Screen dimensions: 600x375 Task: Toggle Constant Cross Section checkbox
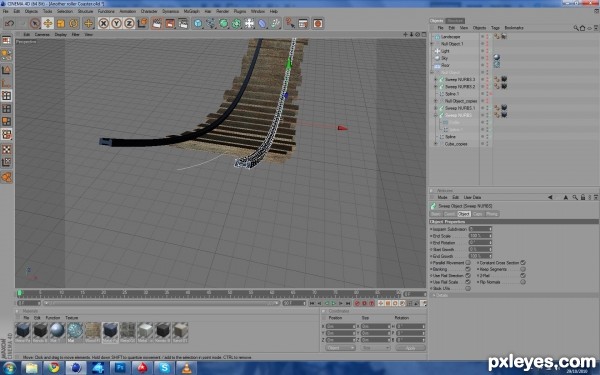pyautogui.click(x=523, y=263)
